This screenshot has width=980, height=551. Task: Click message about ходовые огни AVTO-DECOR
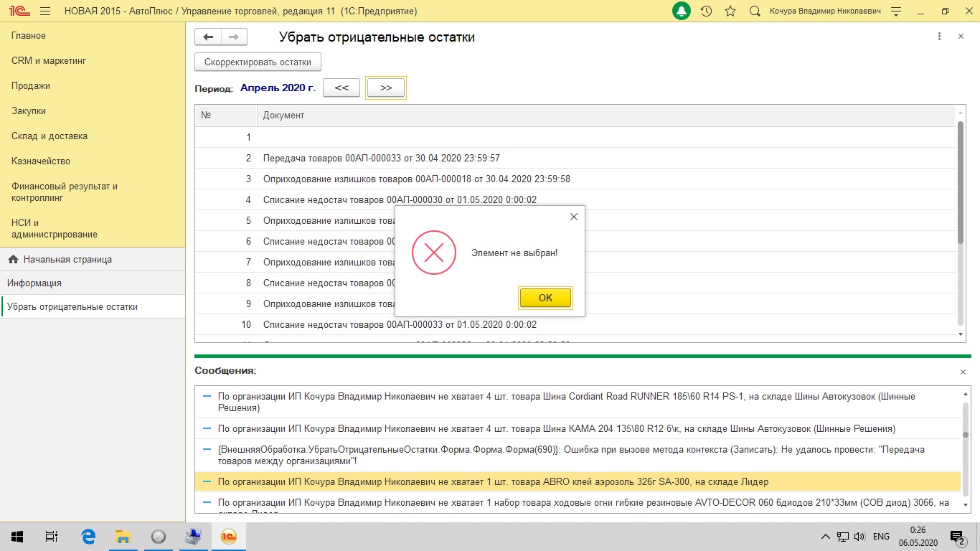click(x=578, y=504)
